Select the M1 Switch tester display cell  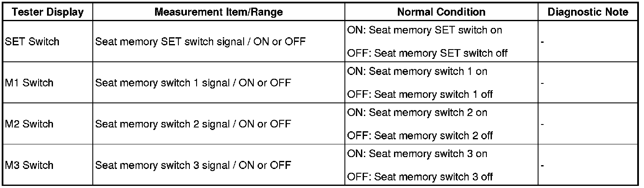click(30, 83)
